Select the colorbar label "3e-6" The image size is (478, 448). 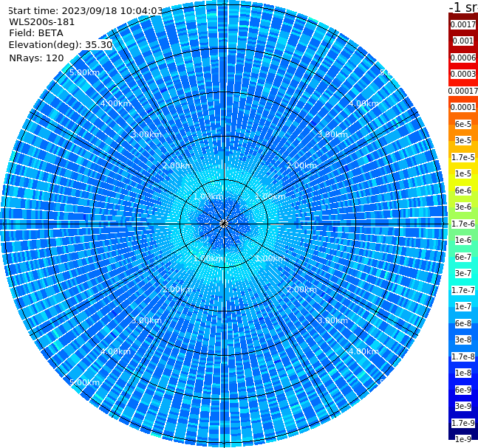(x=463, y=207)
